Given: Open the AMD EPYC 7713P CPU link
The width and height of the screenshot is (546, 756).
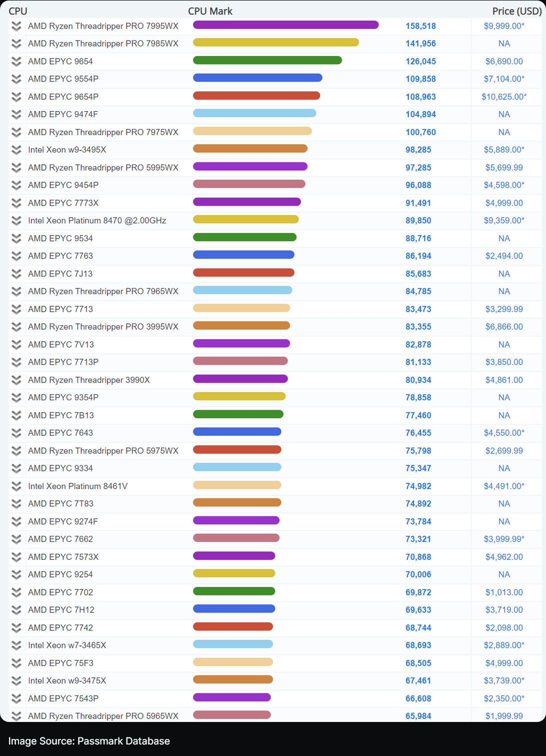Looking at the screenshot, I should point(63,362).
